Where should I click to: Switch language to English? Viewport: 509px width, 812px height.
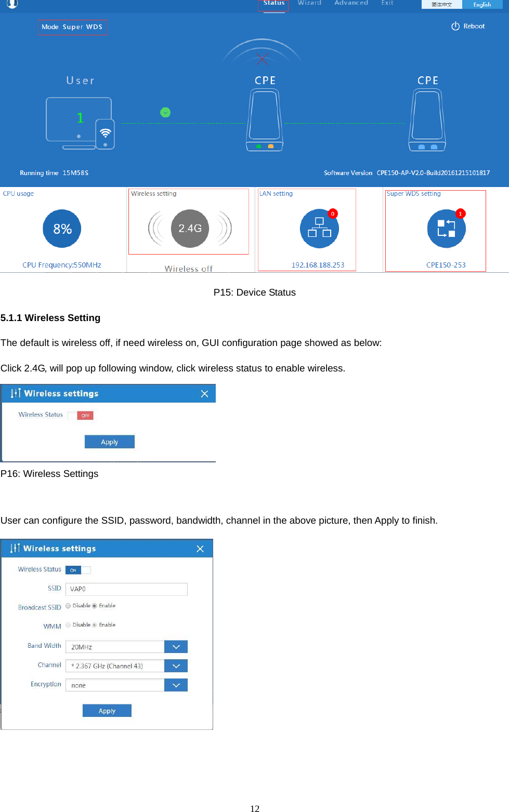pos(482,5)
